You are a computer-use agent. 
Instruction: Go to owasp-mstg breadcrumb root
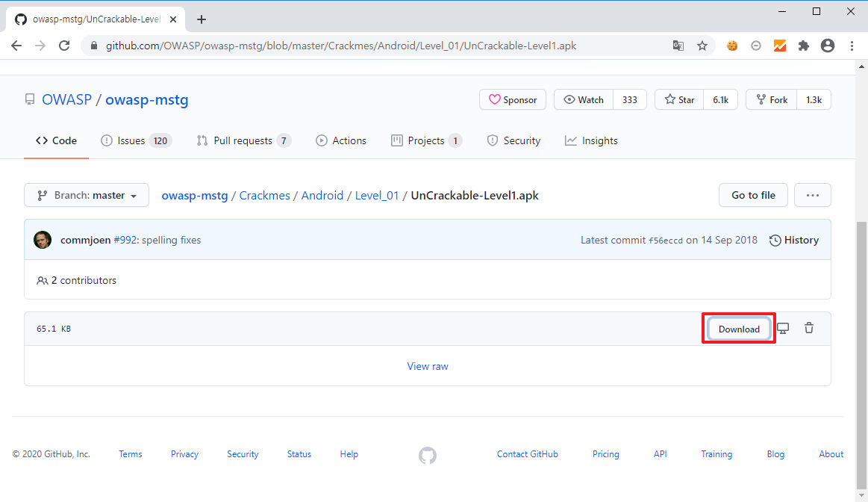pyautogui.click(x=195, y=196)
